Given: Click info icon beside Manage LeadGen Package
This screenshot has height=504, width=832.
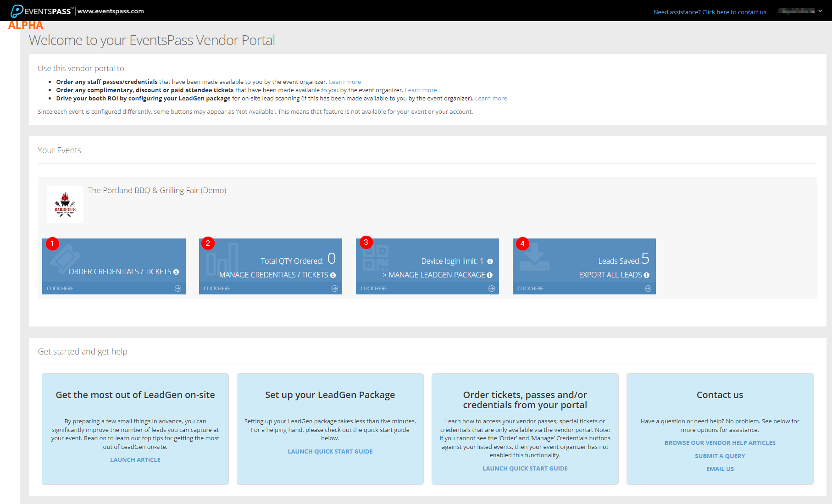Looking at the screenshot, I should click(489, 275).
